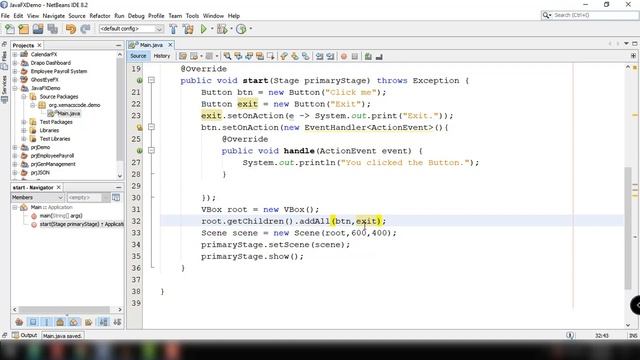
Task: Switch to the Source view button
Action: click(138, 56)
